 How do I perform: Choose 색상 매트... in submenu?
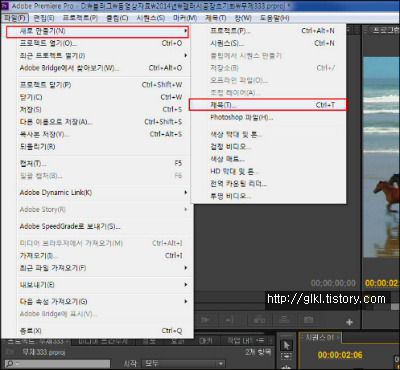269,159
